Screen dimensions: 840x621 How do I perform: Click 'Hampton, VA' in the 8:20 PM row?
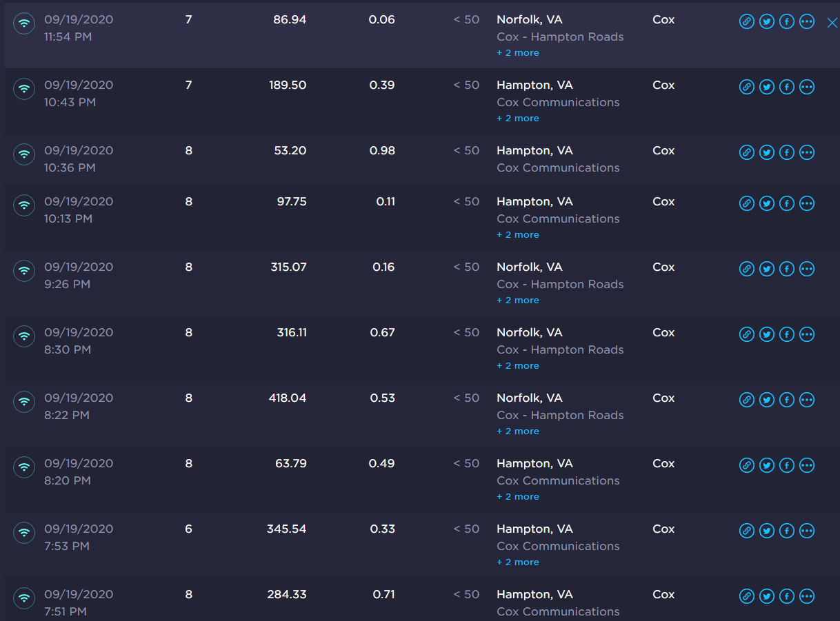coord(534,463)
